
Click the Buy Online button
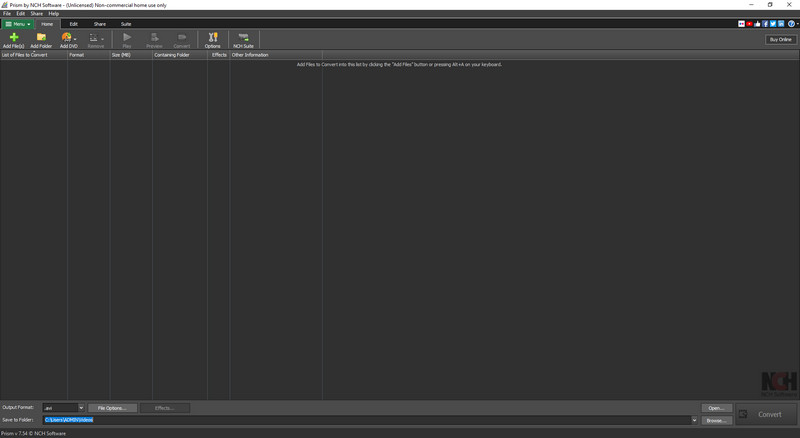click(x=780, y=39)
